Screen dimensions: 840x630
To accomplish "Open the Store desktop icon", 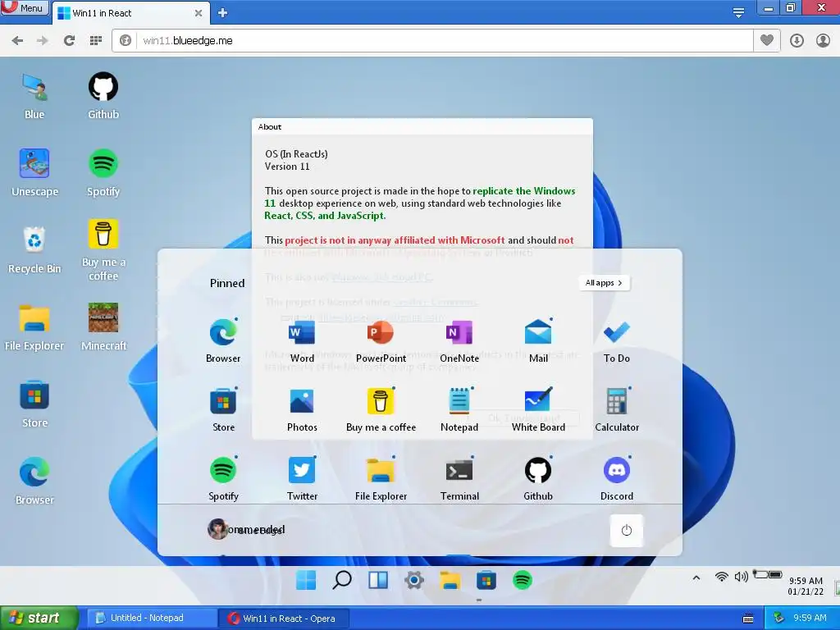I will coord(34,404).
